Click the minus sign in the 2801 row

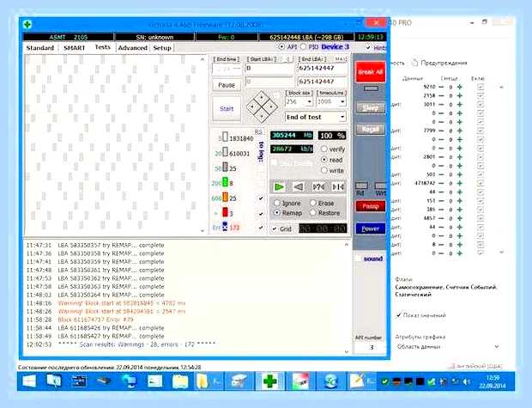[x=441, y=157]
